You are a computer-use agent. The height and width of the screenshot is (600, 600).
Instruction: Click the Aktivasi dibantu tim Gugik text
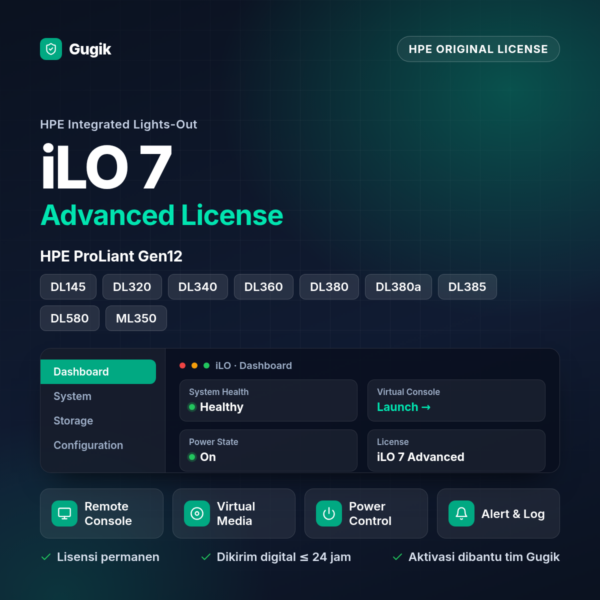coord(484,557)
